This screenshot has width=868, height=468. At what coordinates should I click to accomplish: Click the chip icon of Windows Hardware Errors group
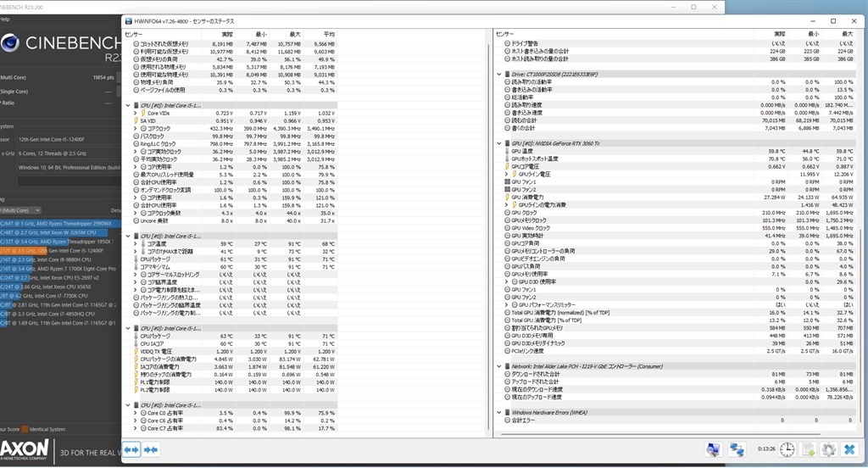[x=507, y=413]
